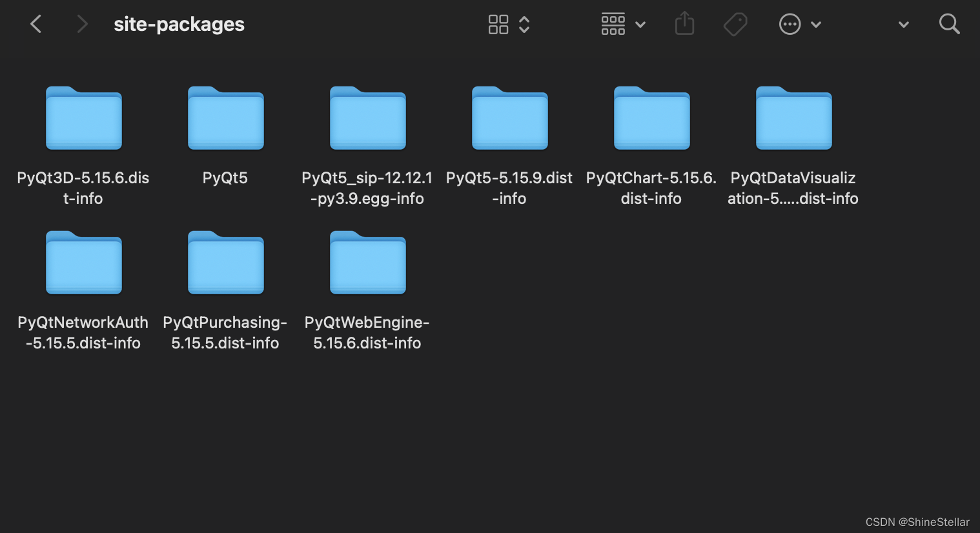Click the search magnifier icon
Image resolution: width=980 pixels, height=533 pixels.
(950, 25)
